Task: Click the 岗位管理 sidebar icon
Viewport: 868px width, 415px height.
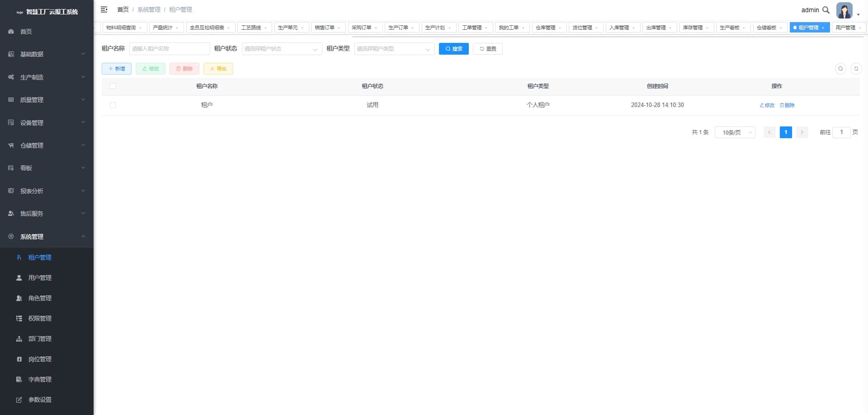Action: (x=19, y=359)
